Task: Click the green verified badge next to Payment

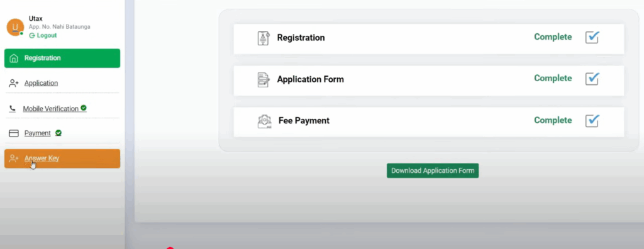Action: click(58, 133)
